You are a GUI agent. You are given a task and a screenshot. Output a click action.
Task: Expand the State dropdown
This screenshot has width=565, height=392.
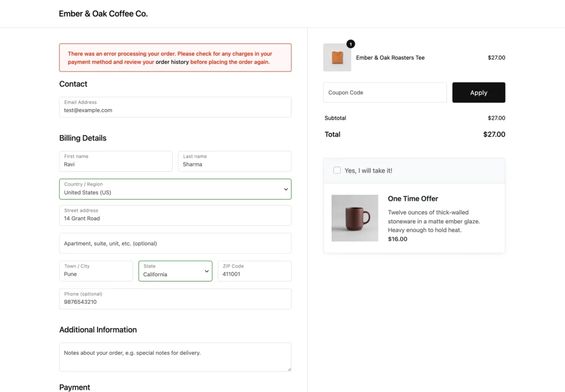pyautogui.click(x=175, y=271)
